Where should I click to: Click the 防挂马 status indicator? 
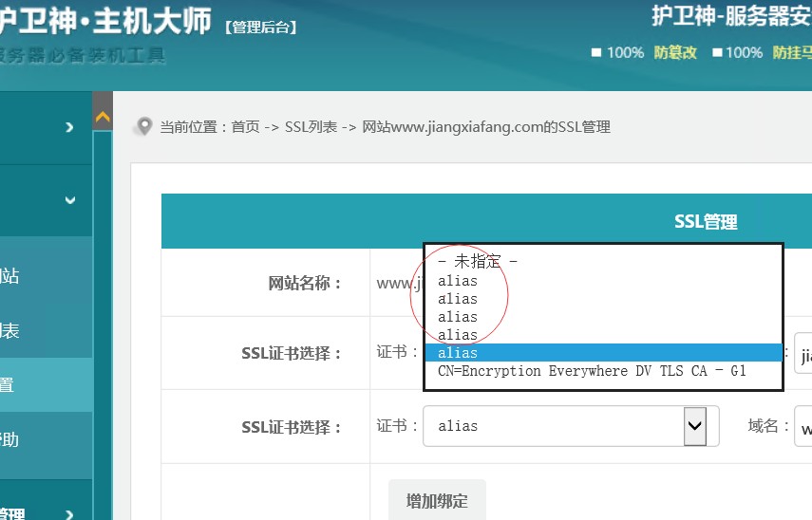(x=791, y=52)
